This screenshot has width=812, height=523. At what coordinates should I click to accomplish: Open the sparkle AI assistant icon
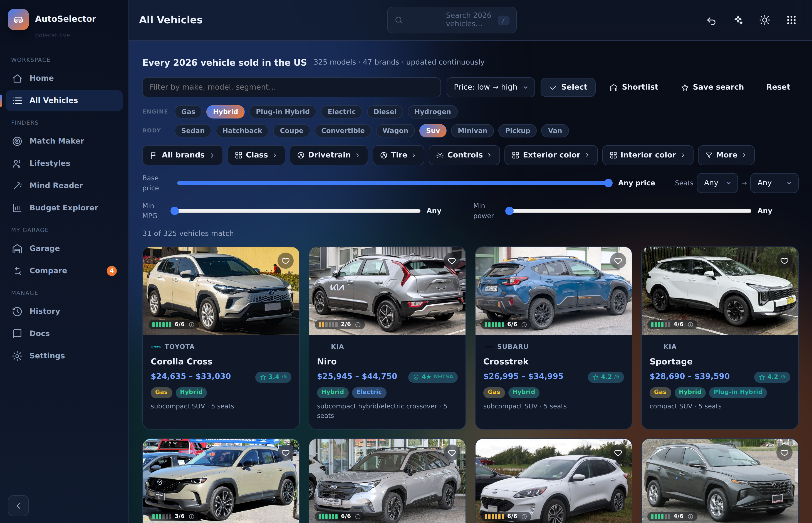[x=738, y=20]
